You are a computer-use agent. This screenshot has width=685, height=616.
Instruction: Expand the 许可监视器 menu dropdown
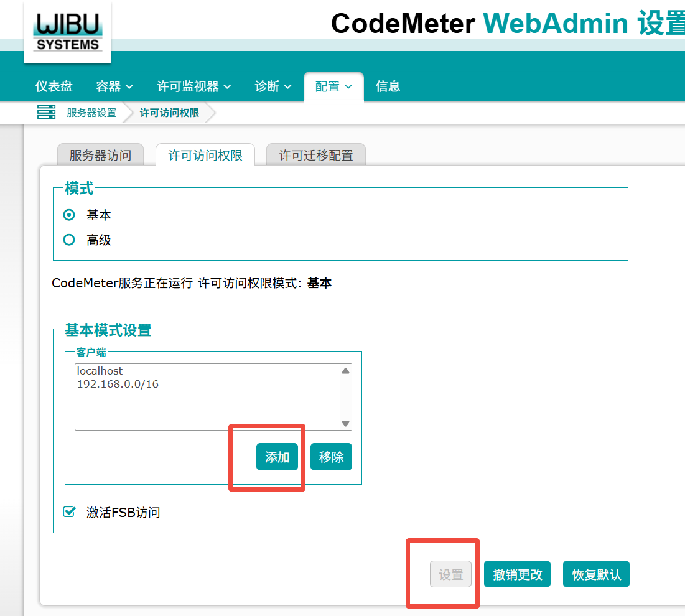click(x=194, y=86)
